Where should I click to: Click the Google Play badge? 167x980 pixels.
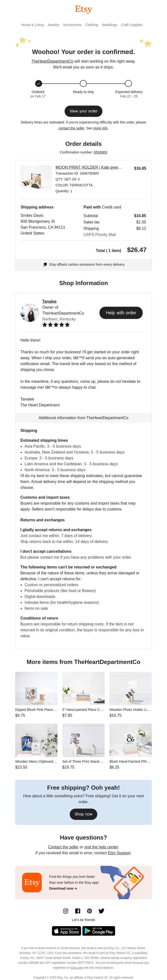(x=98, y=931)
